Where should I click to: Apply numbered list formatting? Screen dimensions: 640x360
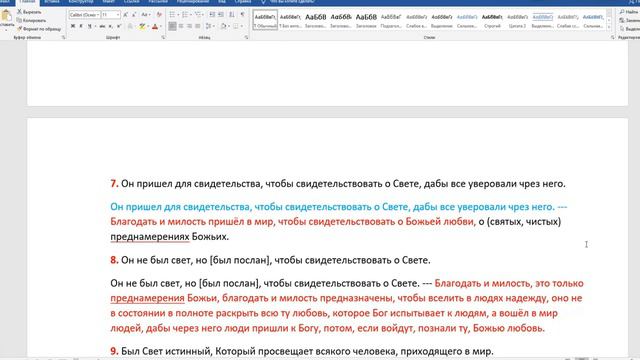click(186, 15)
